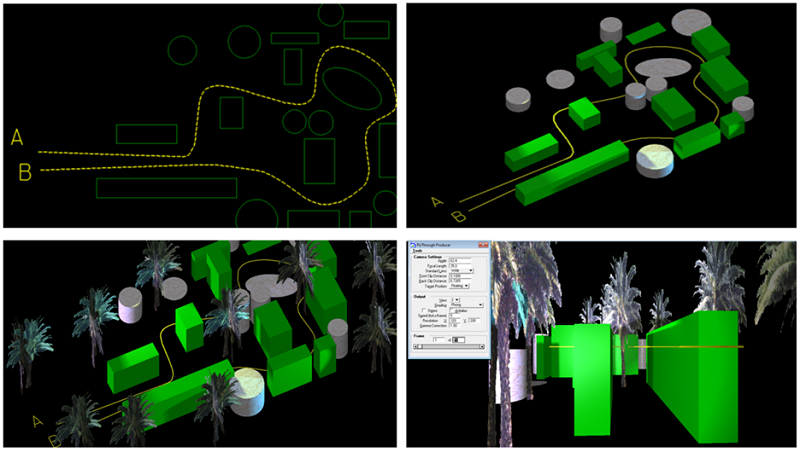The image size is (800, 452).
Task: Click the Back Clip Distance field
Action: (459, 281)
